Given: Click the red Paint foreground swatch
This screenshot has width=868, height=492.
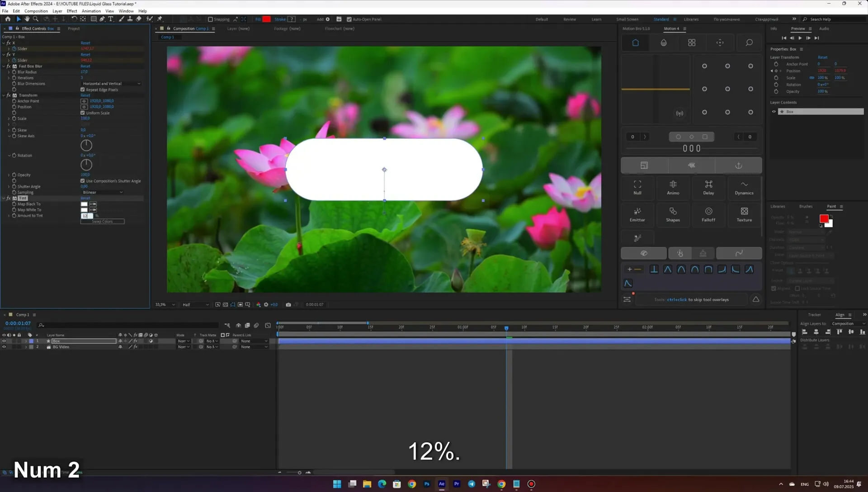Looking at the screenshot, I should tap(824, 218).
